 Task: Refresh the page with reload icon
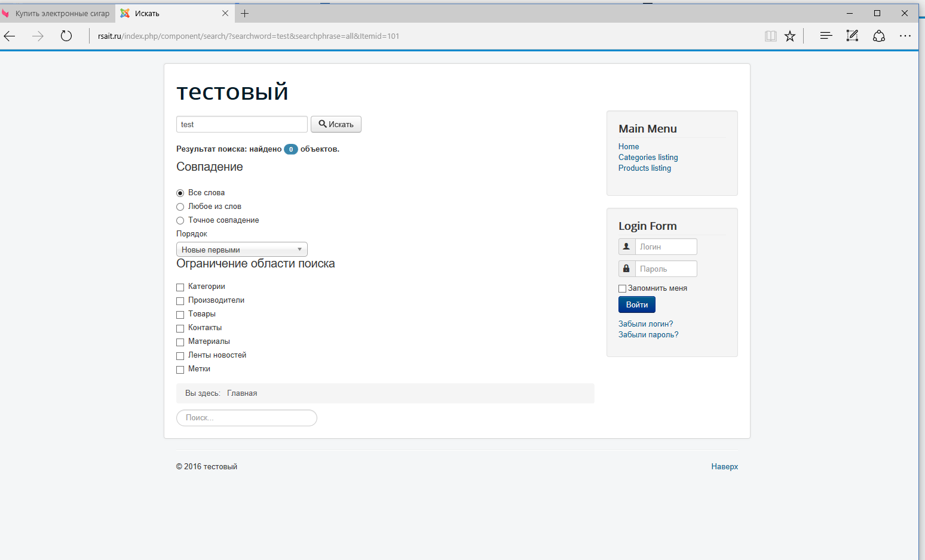click(x=66, y=36)
